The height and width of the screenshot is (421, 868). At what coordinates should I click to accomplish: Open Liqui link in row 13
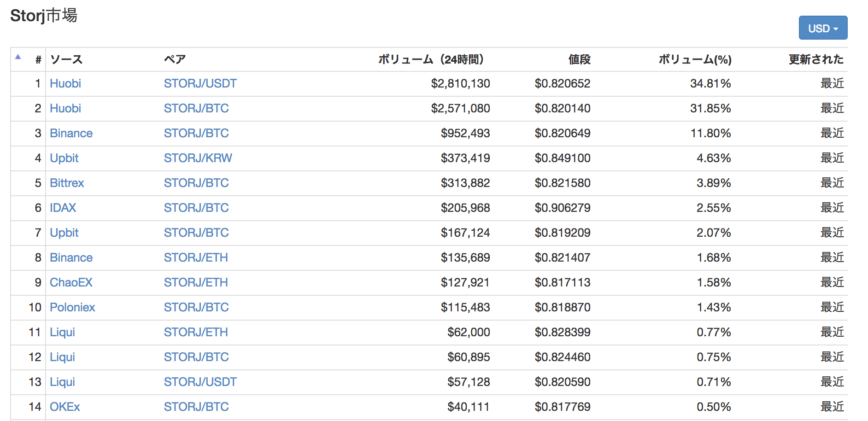click(62, 382)
